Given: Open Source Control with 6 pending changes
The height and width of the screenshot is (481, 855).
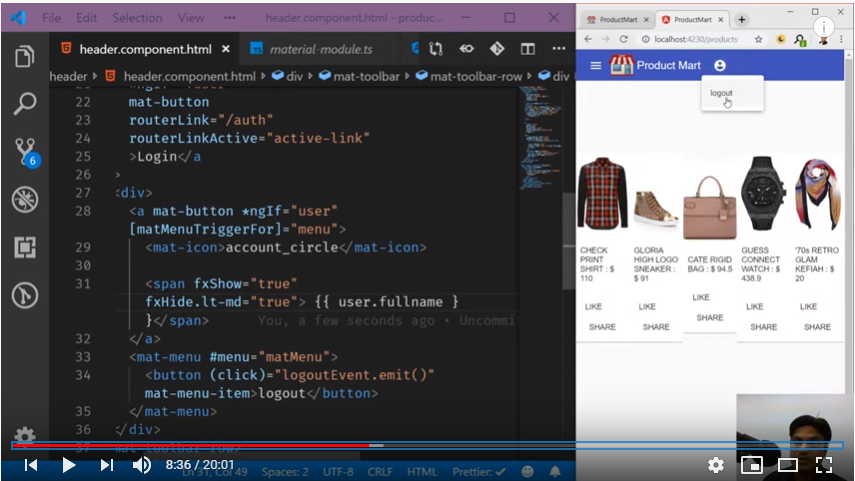Looking at the screenshot, I should coord(24,151).
